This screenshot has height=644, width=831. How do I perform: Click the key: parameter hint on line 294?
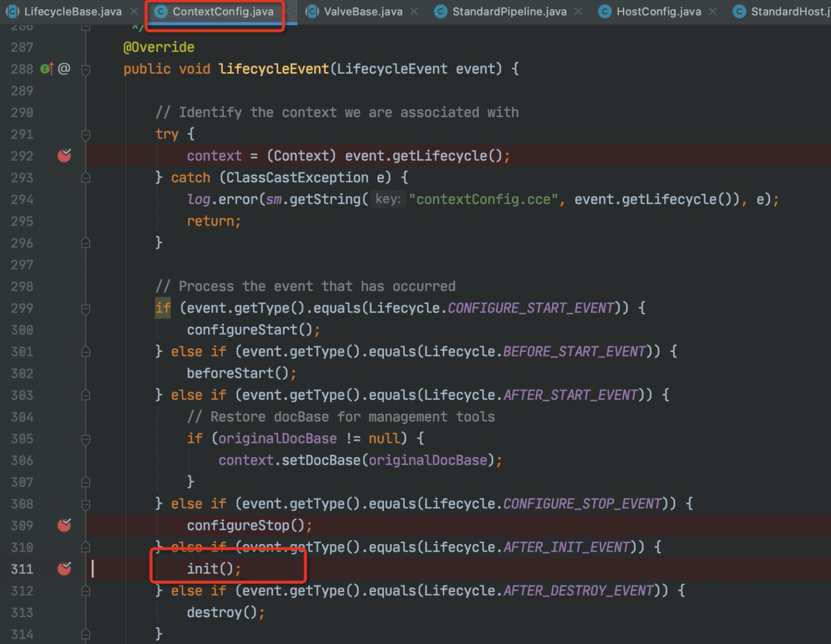(x=388, y=199)
